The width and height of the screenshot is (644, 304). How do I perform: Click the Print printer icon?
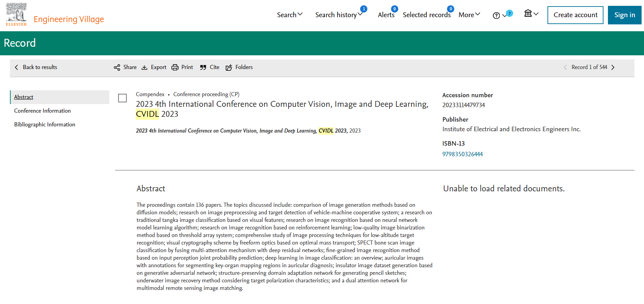175,67
